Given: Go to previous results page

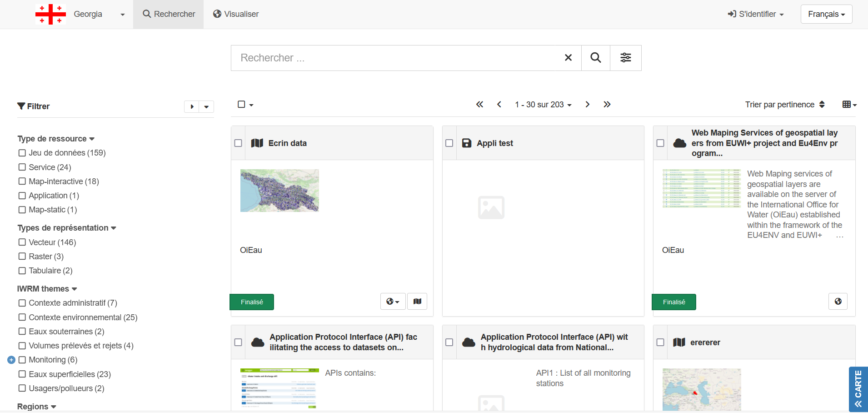Looking at the screenshot, I should [499, 105].
